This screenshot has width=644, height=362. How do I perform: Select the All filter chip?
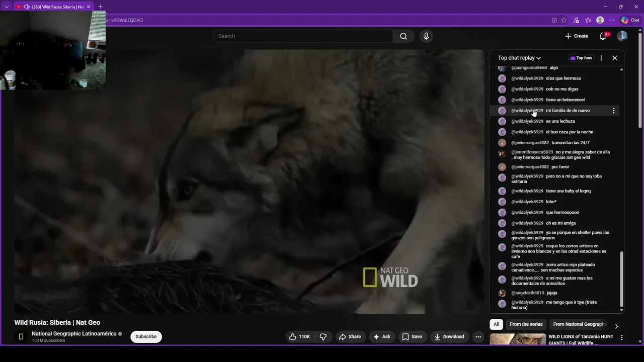click(x=496, y=324)
